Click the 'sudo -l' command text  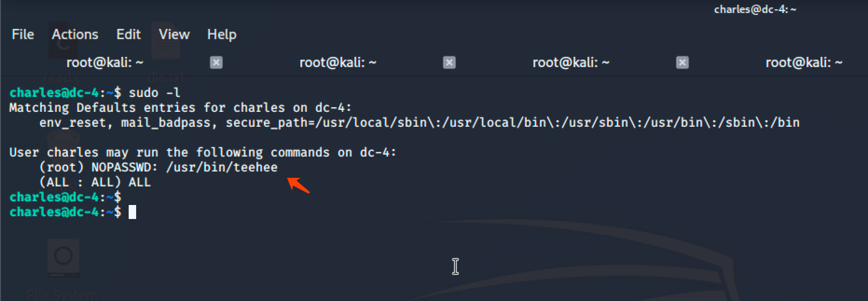pyautogui.click(x=154, y=93)
